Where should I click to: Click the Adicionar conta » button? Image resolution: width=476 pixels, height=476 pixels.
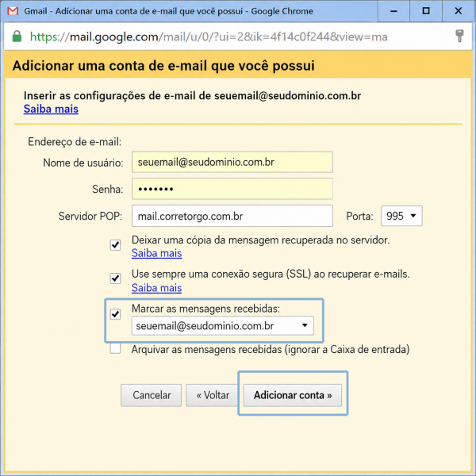[293, 395]
